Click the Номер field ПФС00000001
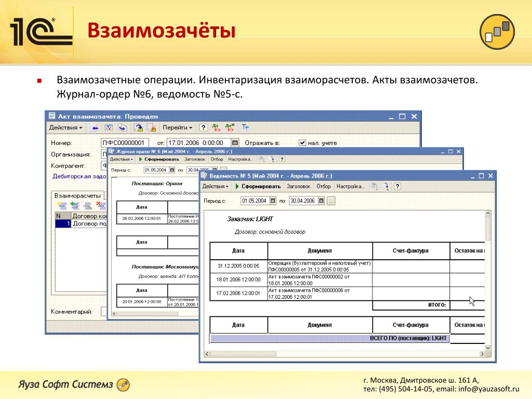 [x=125, y=143]
